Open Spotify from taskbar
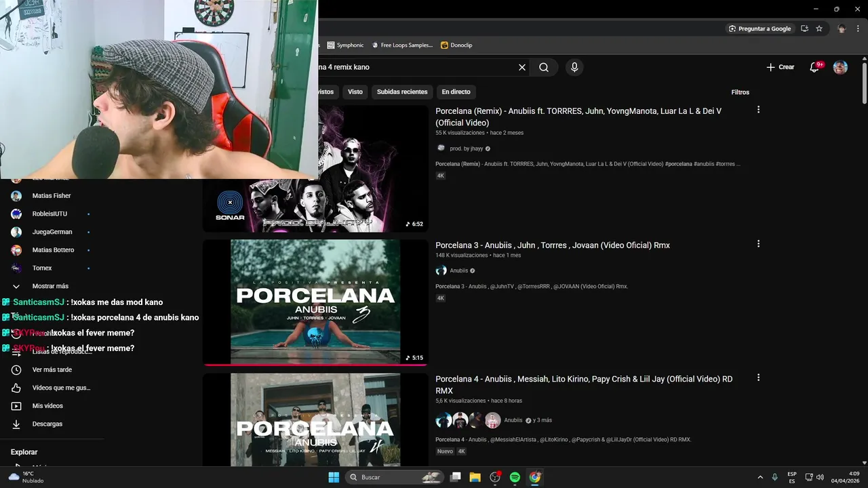This screenshot has width=868, height=488. pyautogui.click(x=515, y=477)
